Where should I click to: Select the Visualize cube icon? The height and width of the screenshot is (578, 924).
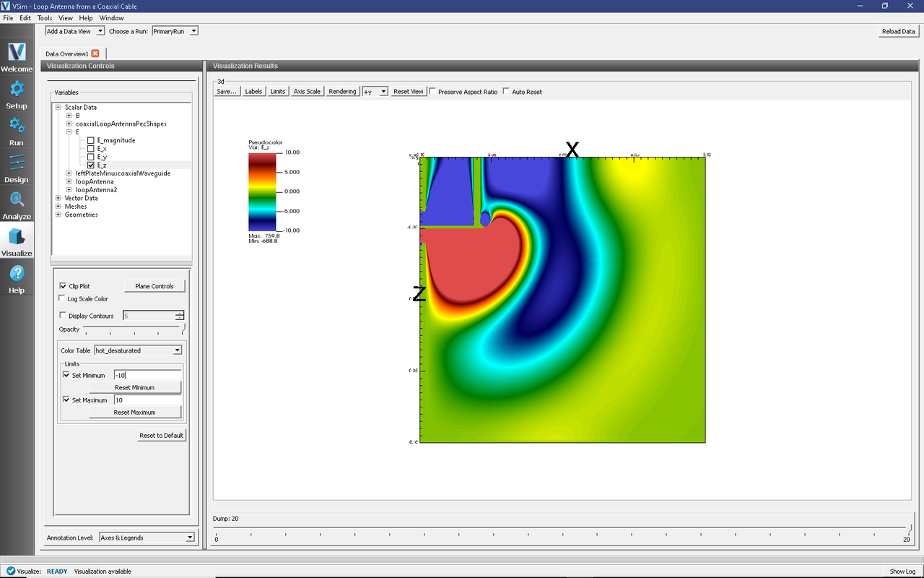pos(17,241)
